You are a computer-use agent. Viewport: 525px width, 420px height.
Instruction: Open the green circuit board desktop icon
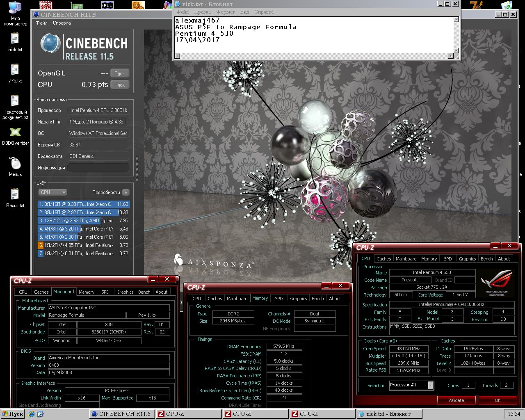[77, 5]
